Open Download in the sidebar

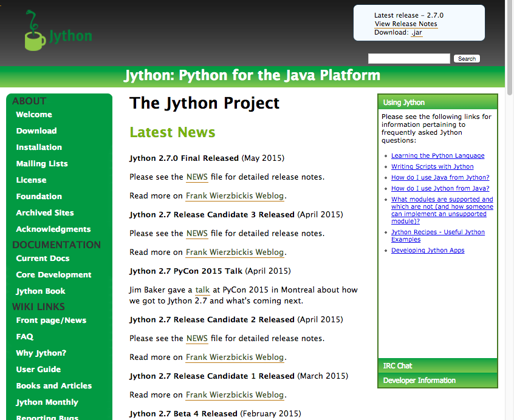(36, 131)
